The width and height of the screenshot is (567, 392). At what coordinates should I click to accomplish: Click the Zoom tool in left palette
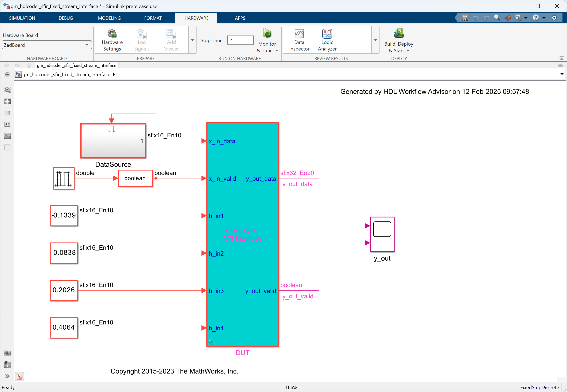(x=7, y=90)
